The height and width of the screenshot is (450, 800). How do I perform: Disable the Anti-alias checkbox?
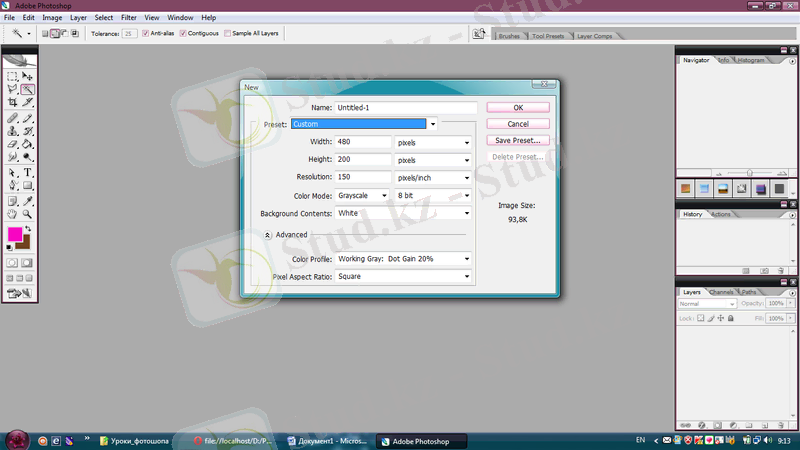[147, 33]
